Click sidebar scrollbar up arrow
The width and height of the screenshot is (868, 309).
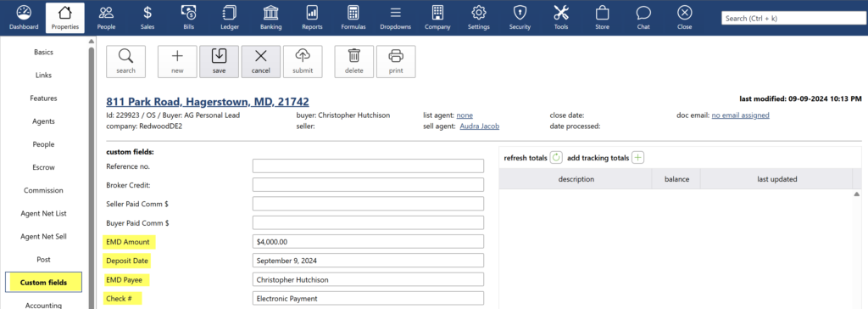pos(92,41)
